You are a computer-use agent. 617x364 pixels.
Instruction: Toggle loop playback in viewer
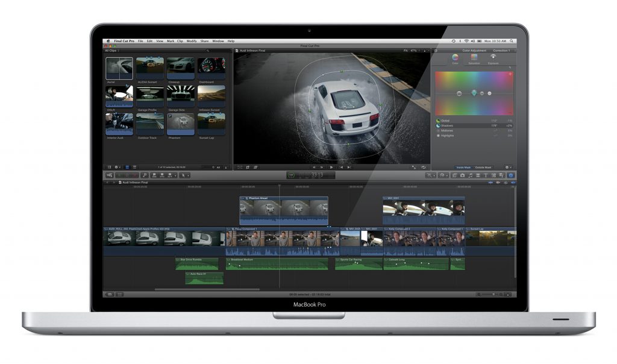[x=424, y=168]
